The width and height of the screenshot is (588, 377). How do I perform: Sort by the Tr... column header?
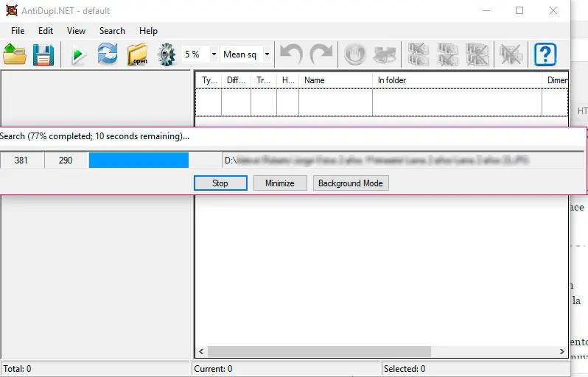tap(264, 80)
